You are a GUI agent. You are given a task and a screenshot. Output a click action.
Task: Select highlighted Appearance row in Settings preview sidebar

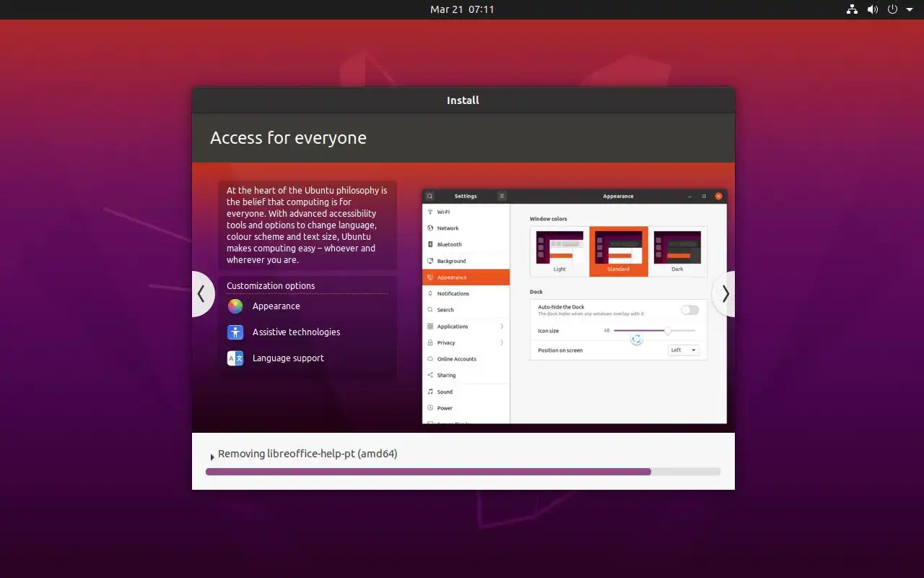[x=466, y=277]
